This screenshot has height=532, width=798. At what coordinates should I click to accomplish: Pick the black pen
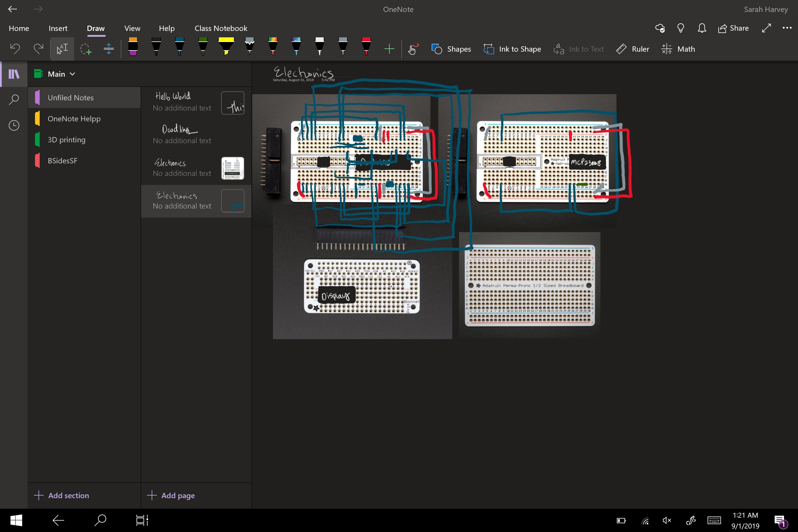[x=156, y=47]
